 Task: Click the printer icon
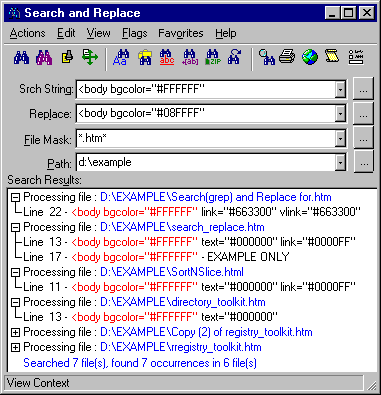287,57
